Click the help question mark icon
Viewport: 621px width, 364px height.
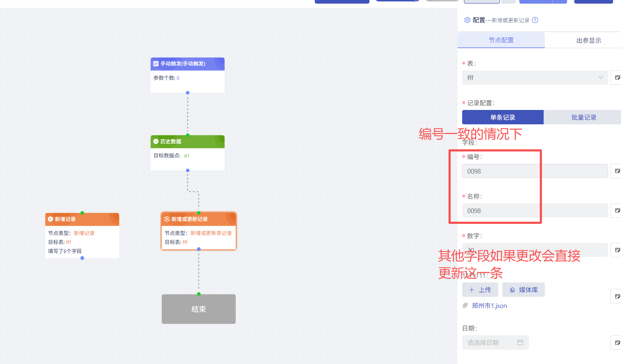535,20
